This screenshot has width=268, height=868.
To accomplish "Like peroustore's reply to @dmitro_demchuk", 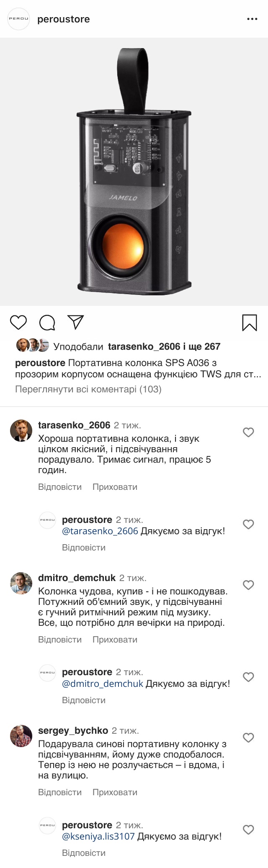I will tap(249, 677).
